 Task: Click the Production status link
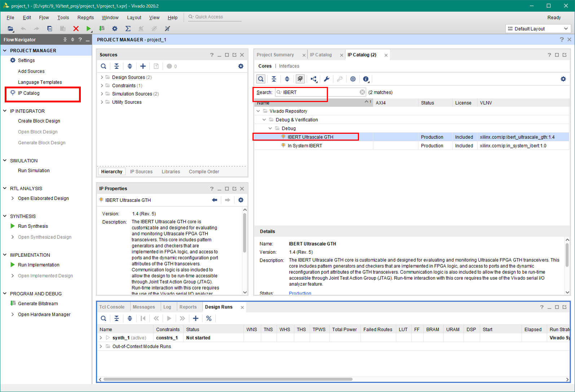point(300,293)
